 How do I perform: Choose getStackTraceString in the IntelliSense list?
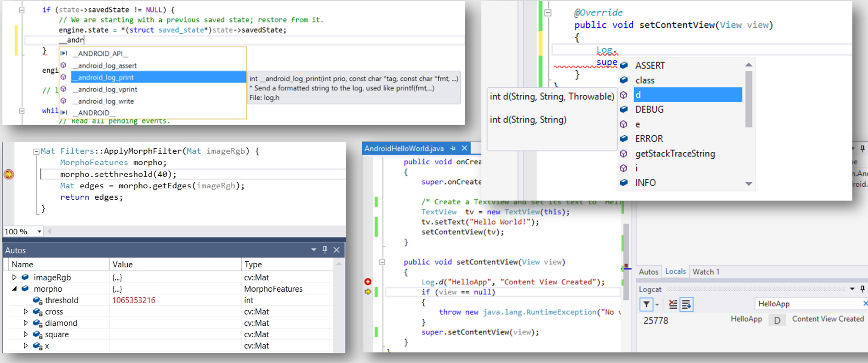[x=675, y=154]
